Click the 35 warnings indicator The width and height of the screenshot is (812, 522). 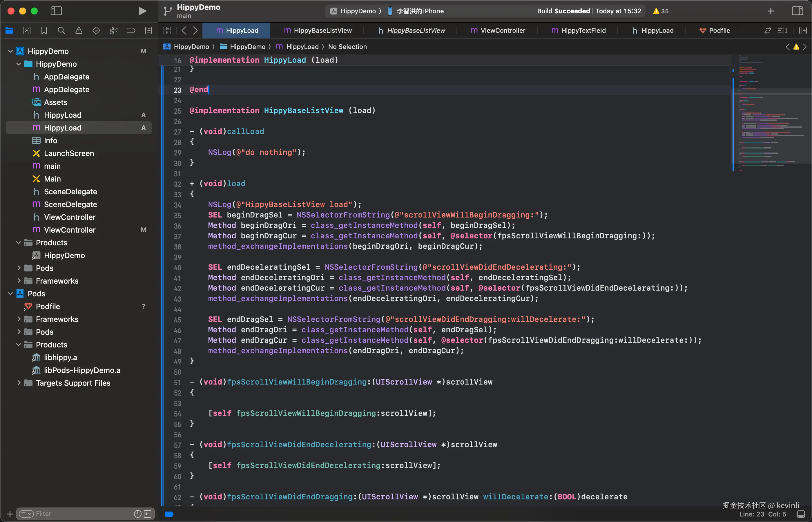pyautogui.click(x=661, y=11)
